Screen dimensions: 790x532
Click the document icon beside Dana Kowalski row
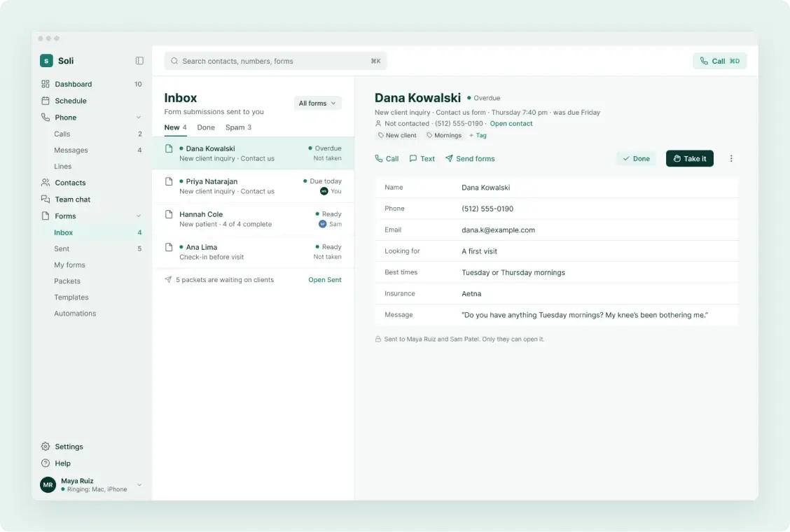click(169, 148)
